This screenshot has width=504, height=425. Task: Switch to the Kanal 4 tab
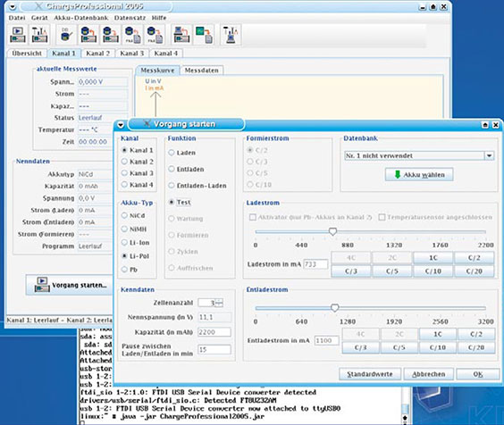pyautogui.click(x=166, y=54)
